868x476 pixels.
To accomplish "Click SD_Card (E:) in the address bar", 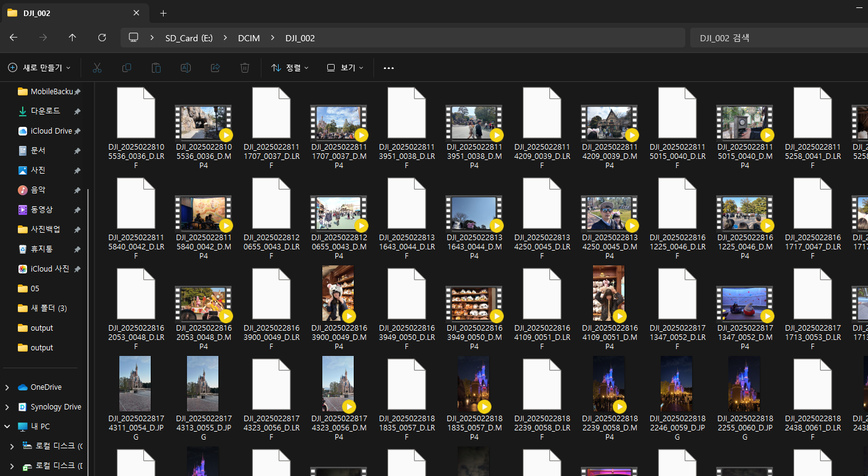I will (x=189, y=38).
